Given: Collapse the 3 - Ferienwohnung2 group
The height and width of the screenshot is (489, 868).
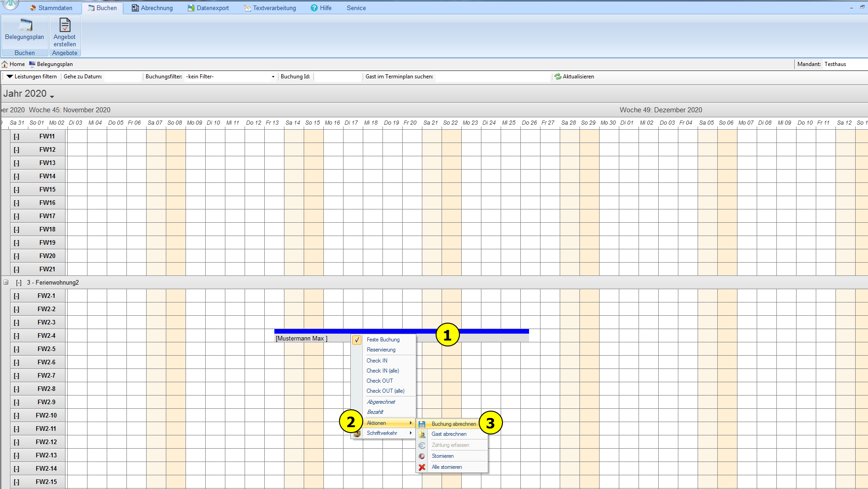Looking at the screenshot, I should (6, 282).
